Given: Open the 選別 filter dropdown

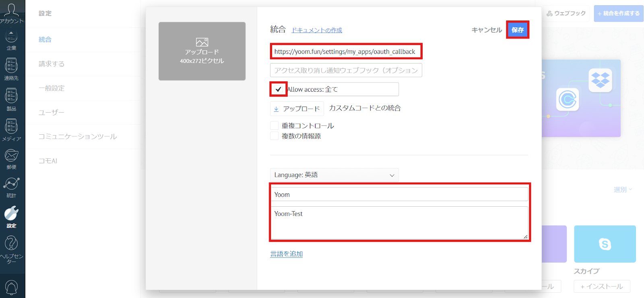Looking at the screenshot, I should (x=623, y=189).
